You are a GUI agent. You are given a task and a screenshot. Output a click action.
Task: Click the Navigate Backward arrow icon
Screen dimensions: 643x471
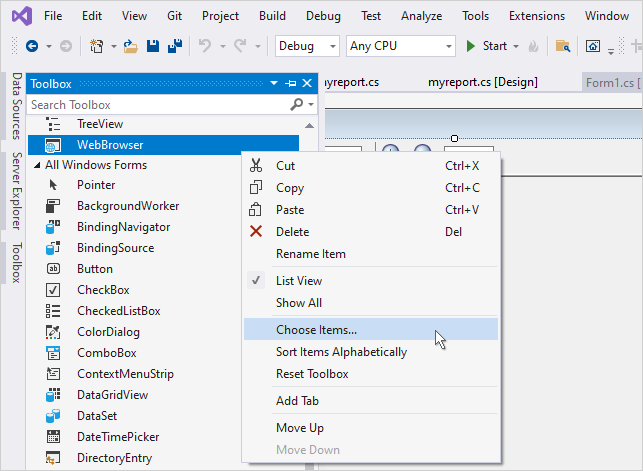pyautogui.click(x=32, y=46)
